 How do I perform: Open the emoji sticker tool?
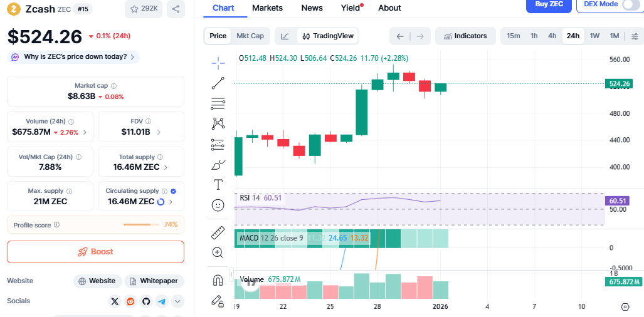tap(218, 205)
